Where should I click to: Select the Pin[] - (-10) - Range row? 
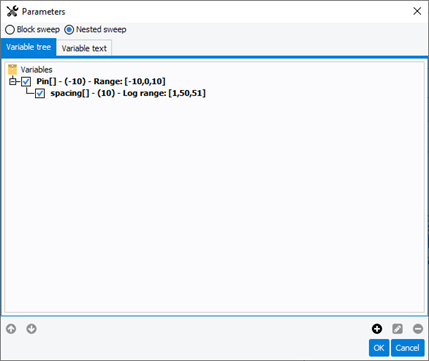(101, 81)
